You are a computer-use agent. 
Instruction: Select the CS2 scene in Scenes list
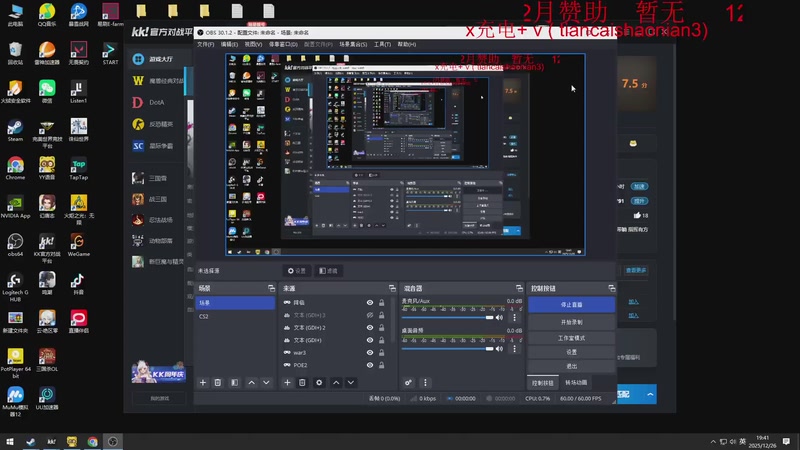(235, 316)
